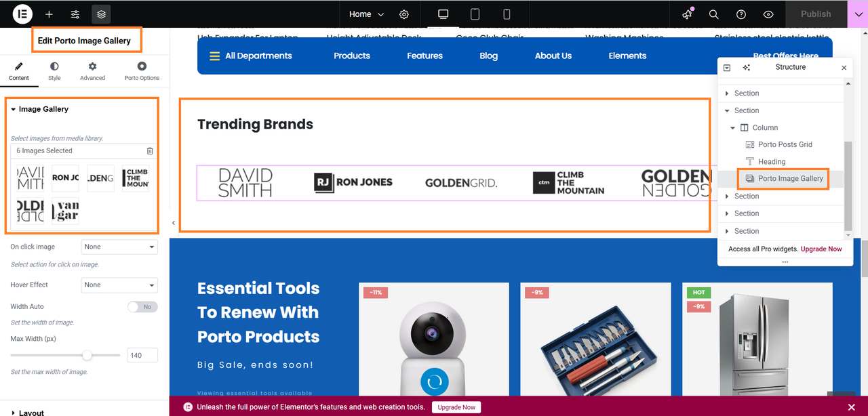
Task: Open site settings sliders icon
Action: (75, 14)
